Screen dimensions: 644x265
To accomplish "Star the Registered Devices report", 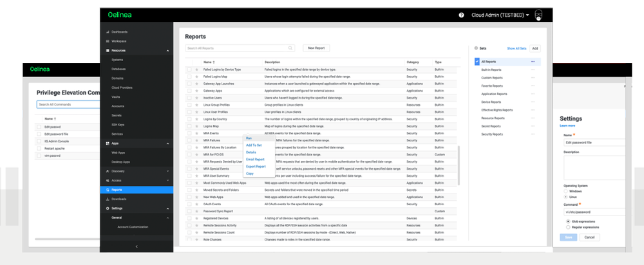I will (x=196, y=218).
